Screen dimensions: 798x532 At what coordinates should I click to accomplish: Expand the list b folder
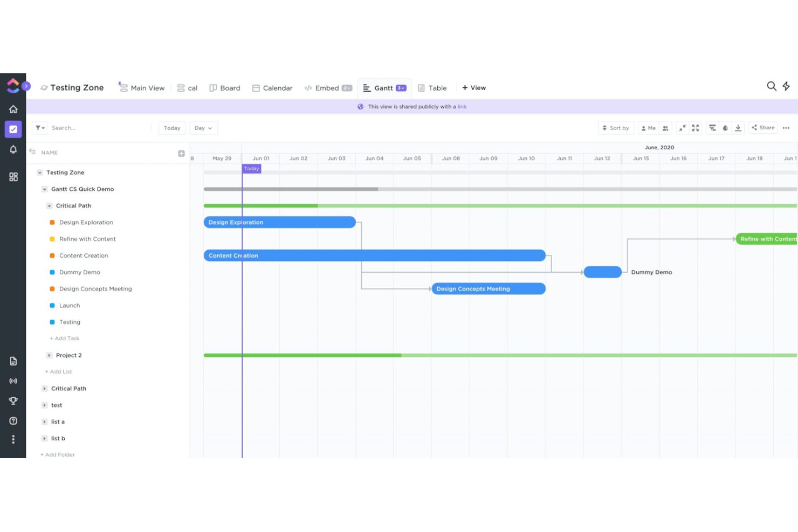pos(45,439)
